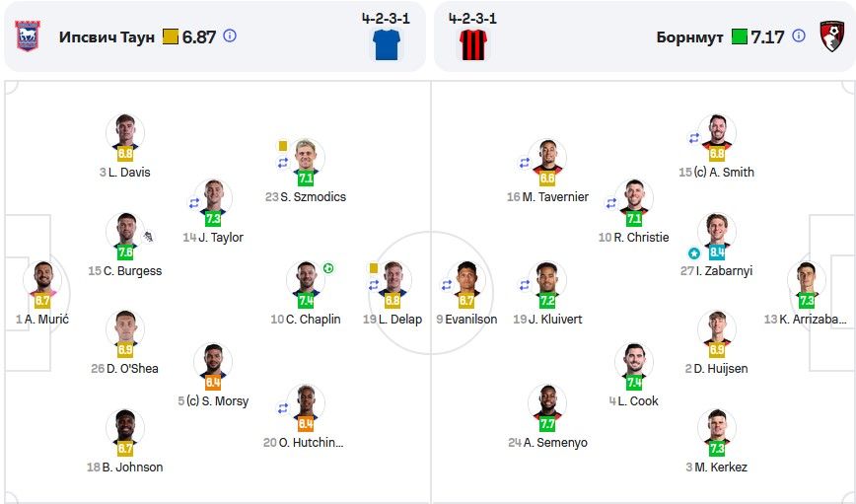Select player S. Morsy's name label

(213, 401)
